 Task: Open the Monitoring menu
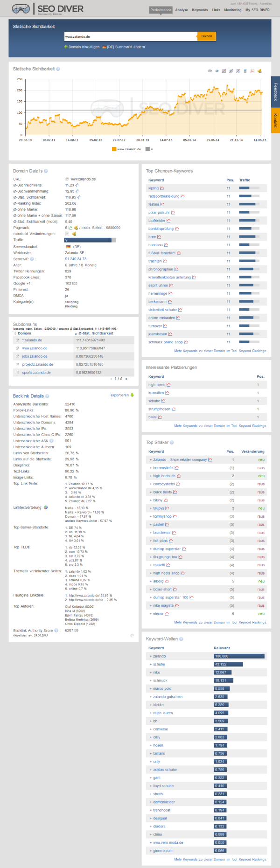tap(233, 10)
